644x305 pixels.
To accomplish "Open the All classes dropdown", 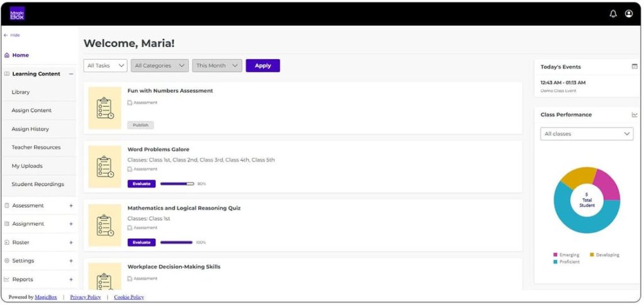I will tap(587, 134).
